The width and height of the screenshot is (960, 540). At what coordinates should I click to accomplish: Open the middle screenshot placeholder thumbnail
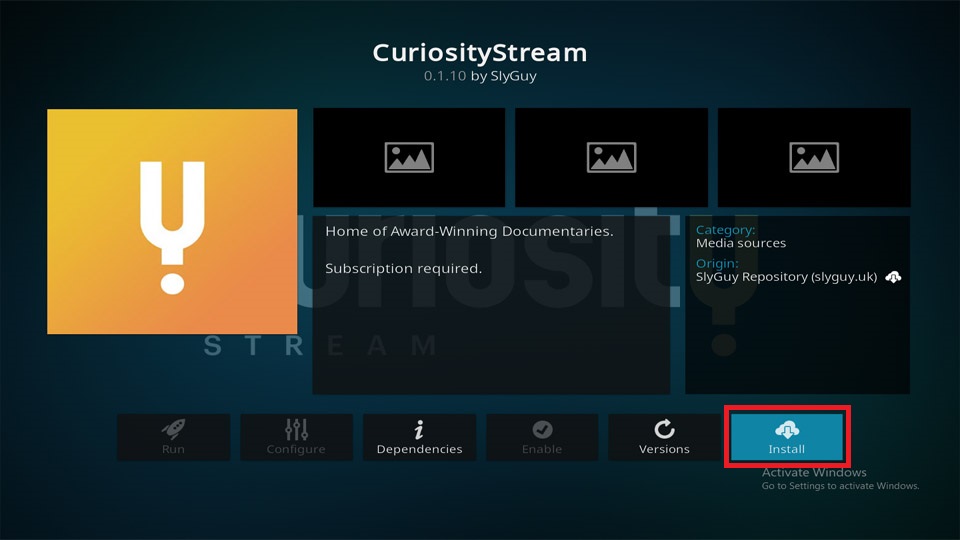tap(611, 158)
